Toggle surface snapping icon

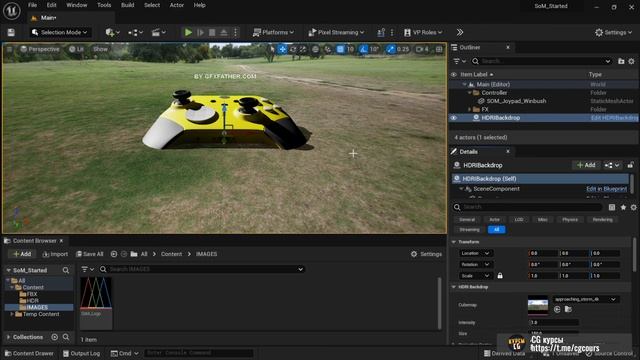pyautogui.click(x=327, y=49)
